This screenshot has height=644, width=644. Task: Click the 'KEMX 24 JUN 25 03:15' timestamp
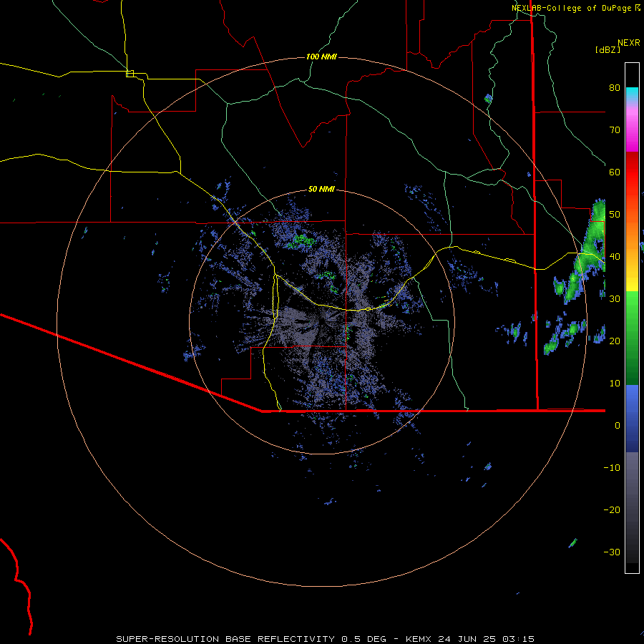pos(470,639)
